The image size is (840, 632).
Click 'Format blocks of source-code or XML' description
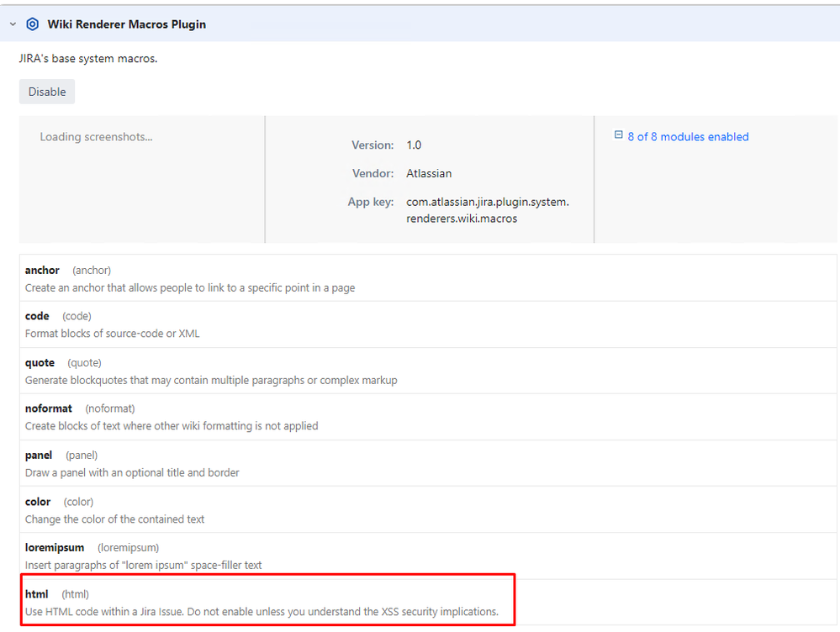[112, 334]
